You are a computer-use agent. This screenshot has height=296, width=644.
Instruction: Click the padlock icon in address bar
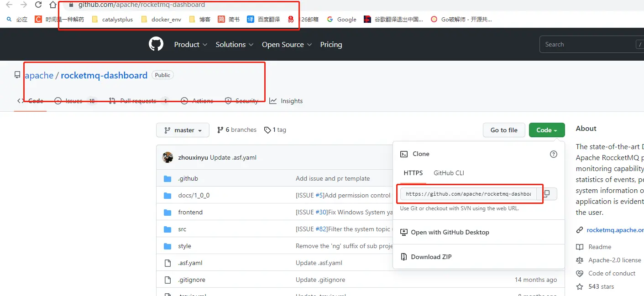[70, 5]
